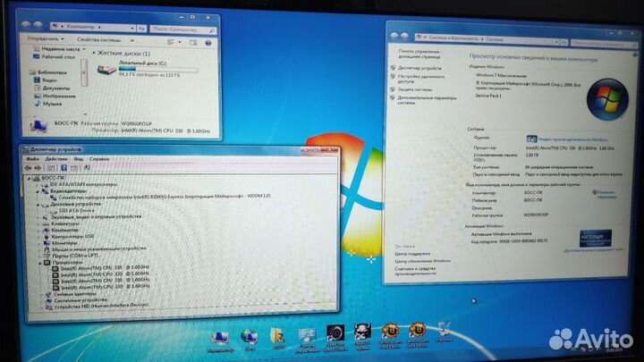Open the Видео library
Screen dimensions: 644x362
pyautogui.click(x=46, y=80)
